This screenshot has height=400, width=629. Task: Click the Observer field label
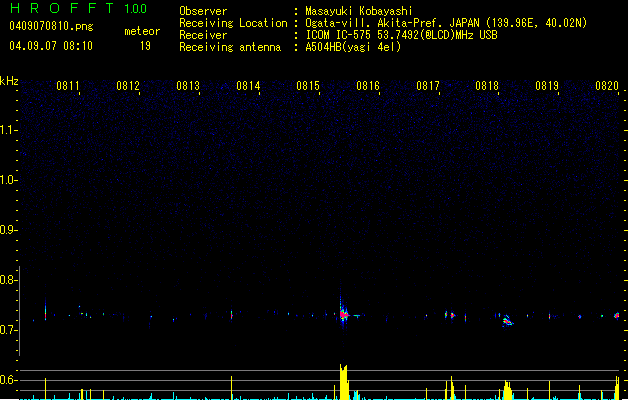click(x=203, y=11)
